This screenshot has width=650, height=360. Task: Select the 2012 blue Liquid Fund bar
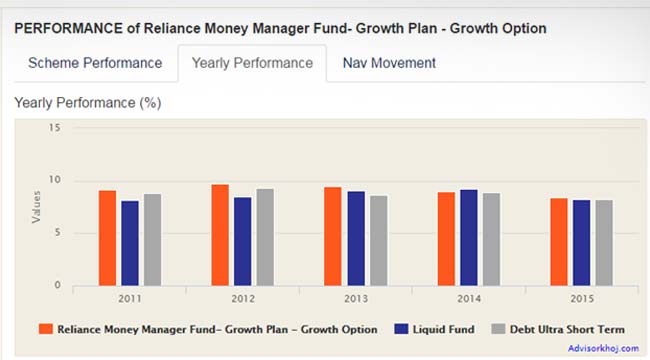243,241
